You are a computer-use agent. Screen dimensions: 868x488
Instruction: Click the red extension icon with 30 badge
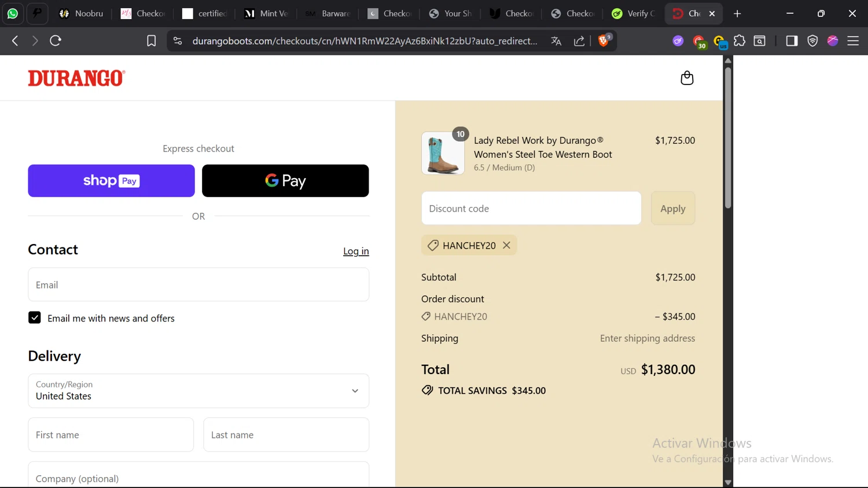coord(700,41)
